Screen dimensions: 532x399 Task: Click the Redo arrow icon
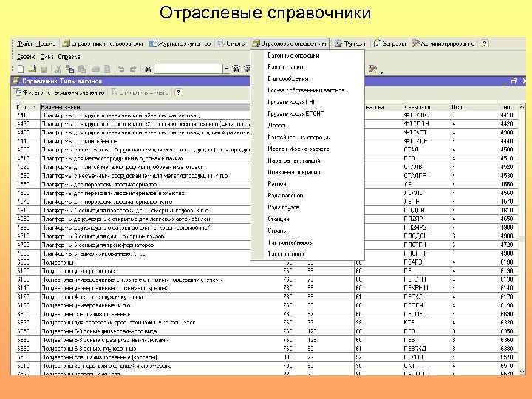click(133, 69)
